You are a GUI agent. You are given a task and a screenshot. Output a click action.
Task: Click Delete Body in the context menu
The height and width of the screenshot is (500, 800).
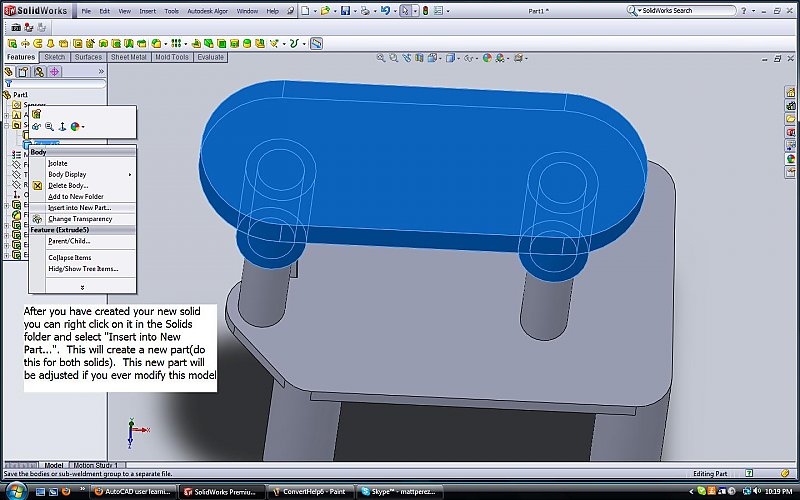[x=68, y=185]
